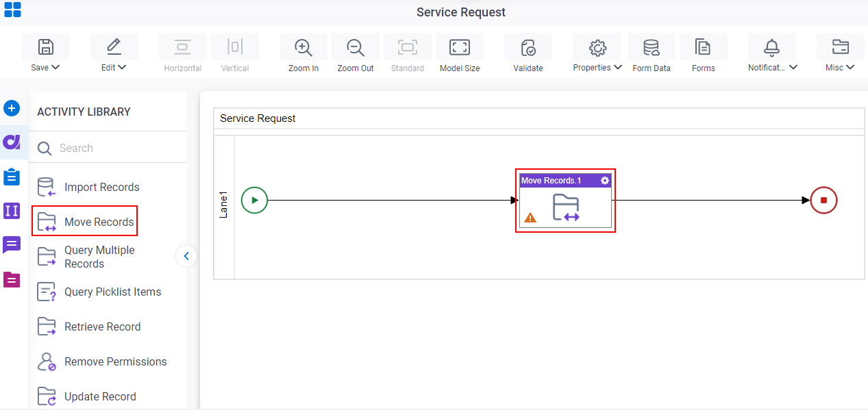Click the green start event node
868x410 pixels.
tap(254, 201)
